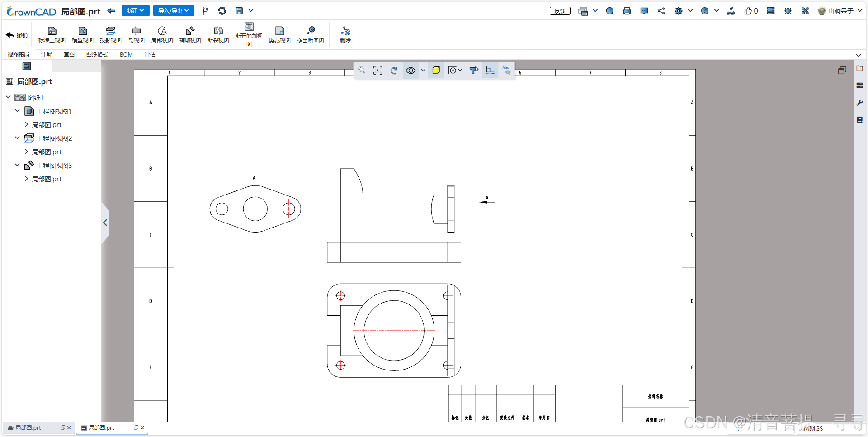The width and height of the screenshot is (868, 437).
Task: Expand 局部图.prt under 工程图视图2
Action: click(26, 152)
